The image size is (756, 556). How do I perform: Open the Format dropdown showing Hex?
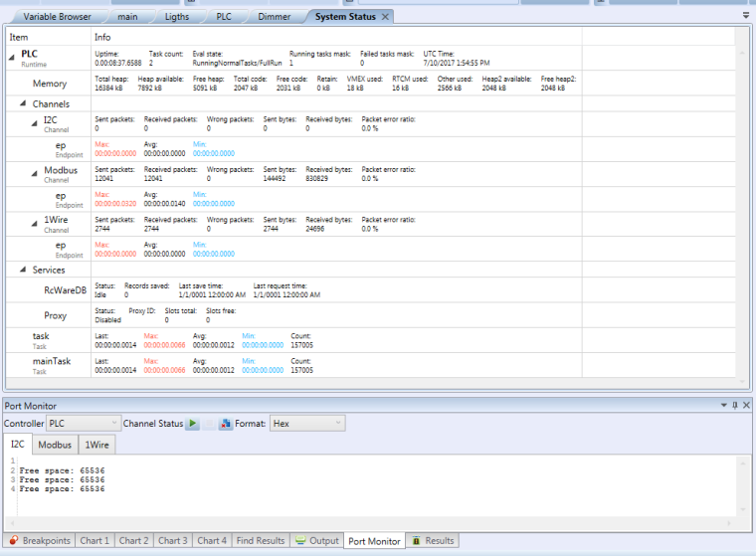(306, 424)
